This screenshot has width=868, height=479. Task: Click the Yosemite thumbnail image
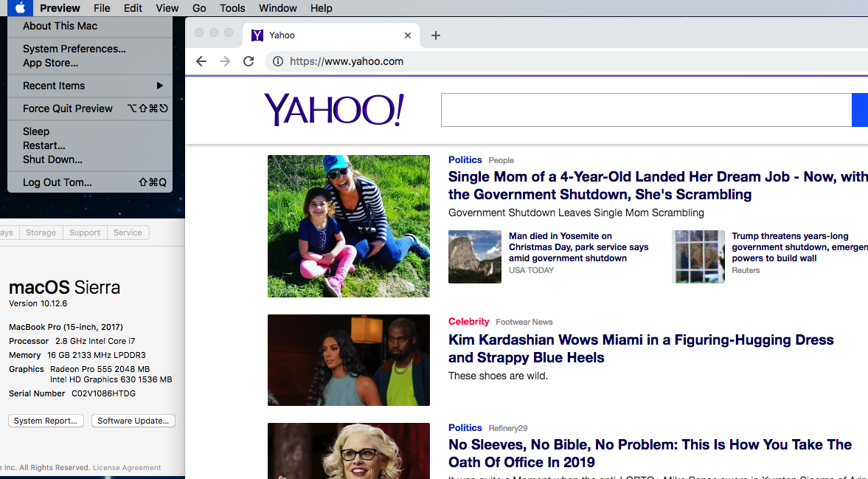(x=475, y=257)
